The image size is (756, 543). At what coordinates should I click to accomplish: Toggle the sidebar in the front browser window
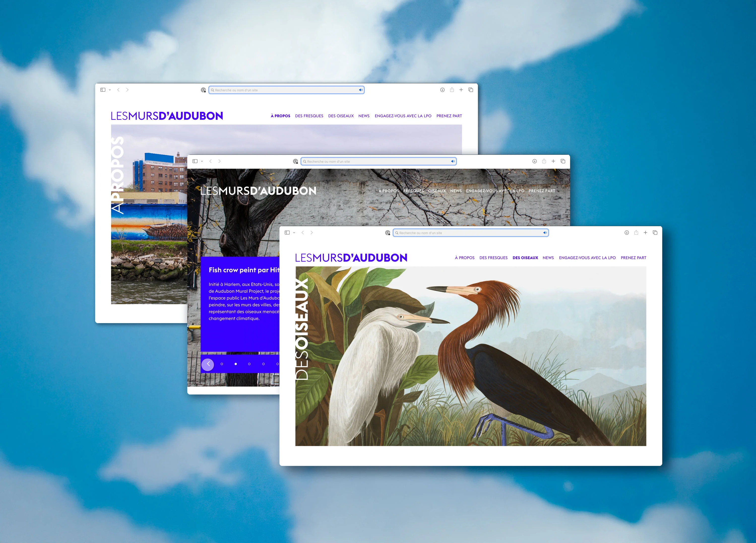tap(287, 232)
